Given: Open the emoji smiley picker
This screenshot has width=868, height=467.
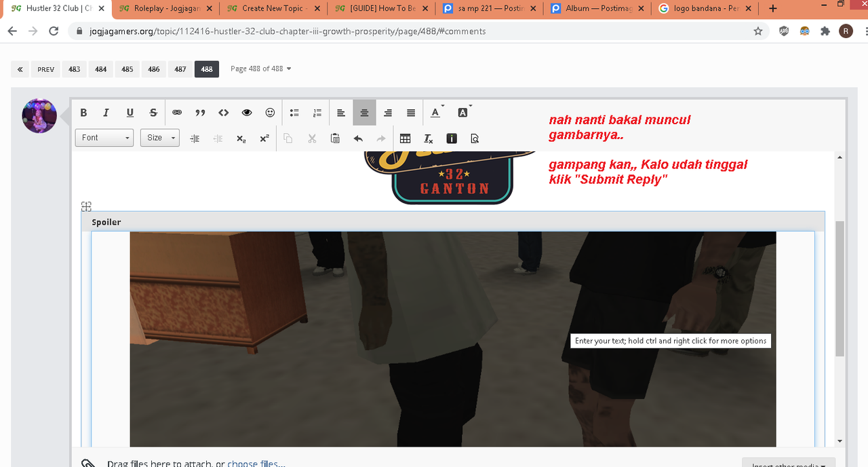Looking at the screenshot, I should (270, 113).
